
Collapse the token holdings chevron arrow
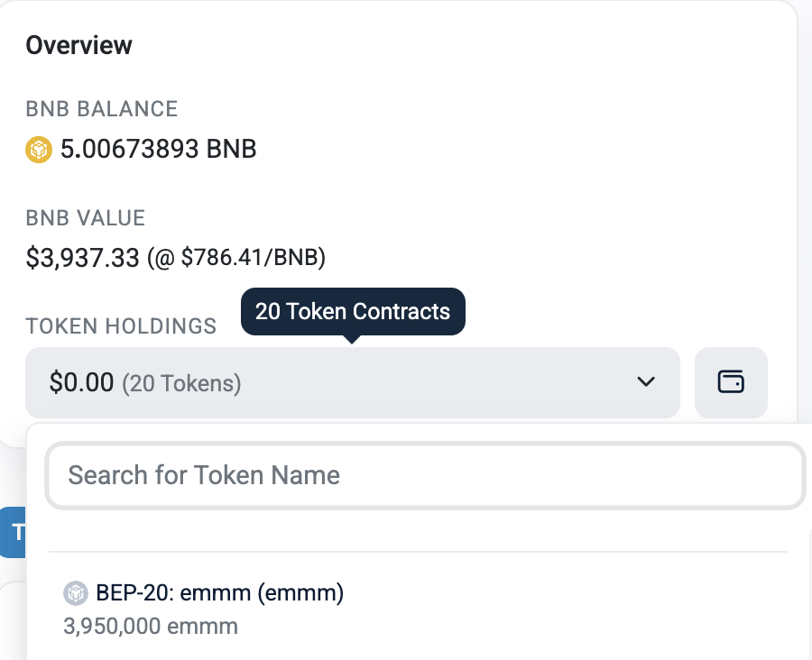646,382
